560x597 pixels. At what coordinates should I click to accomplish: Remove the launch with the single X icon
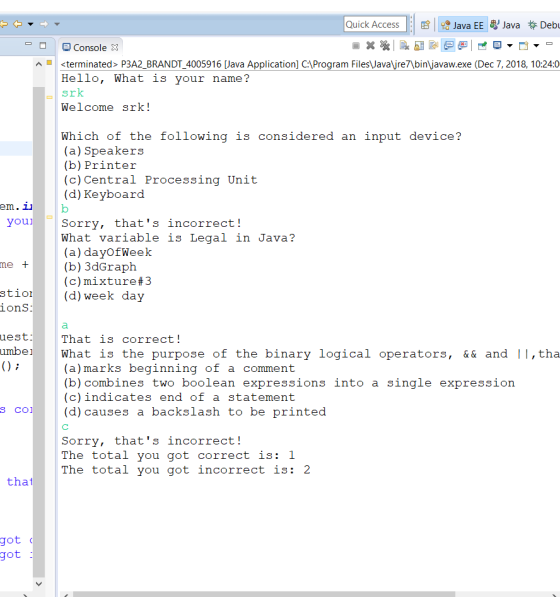tap(370, 46)
